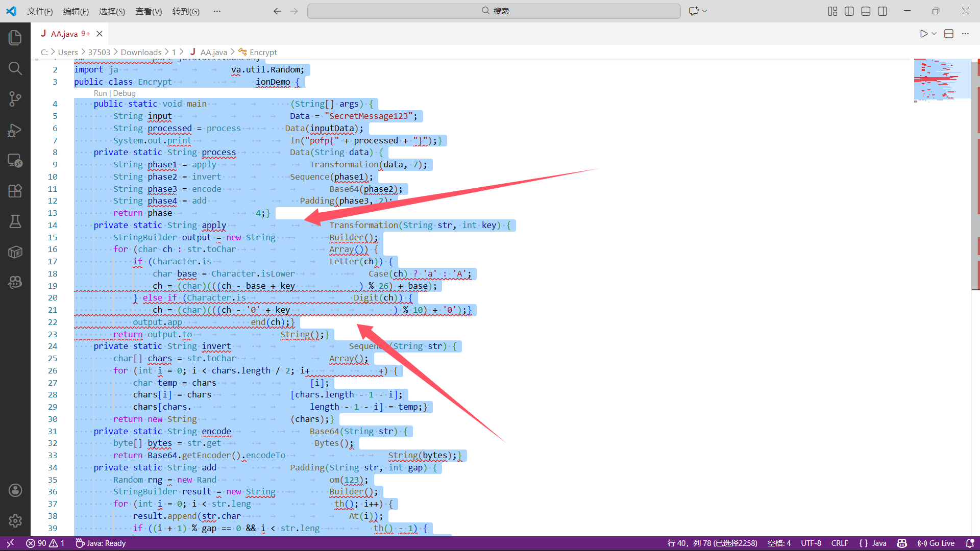This screenshot has height=551, width=980.
Task: Select the AA.java editor tab
Action: click(64, 34)
